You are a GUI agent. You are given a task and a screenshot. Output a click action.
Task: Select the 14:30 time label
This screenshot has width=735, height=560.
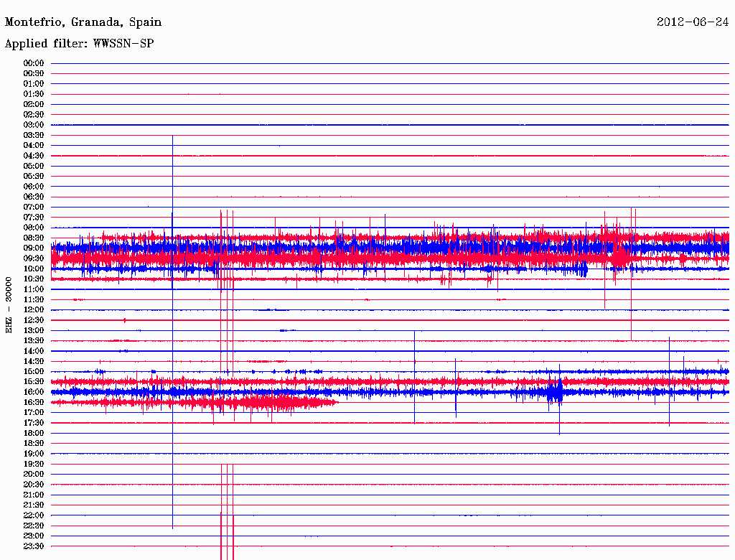tap(33, 361)
